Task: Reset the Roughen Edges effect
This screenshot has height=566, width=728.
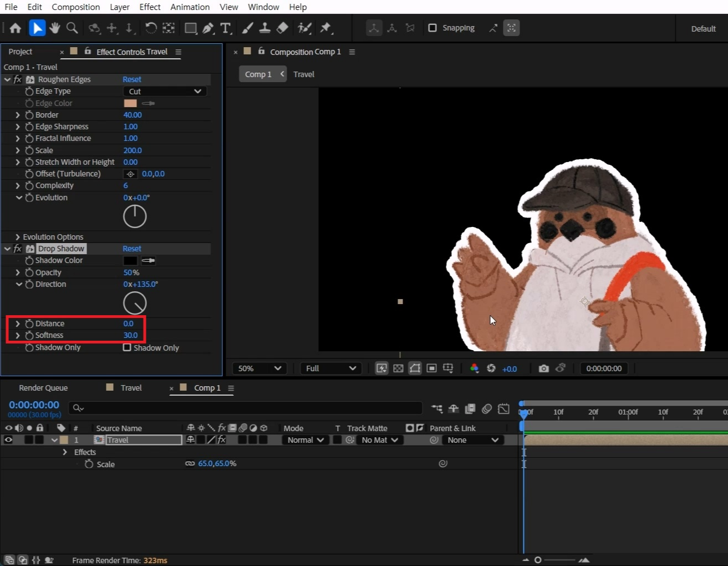Action: pos(132,79)
